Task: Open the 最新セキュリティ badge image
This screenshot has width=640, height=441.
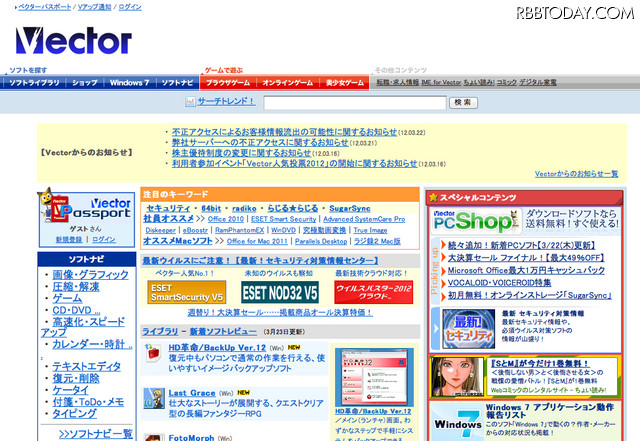Action: point(469,329)
